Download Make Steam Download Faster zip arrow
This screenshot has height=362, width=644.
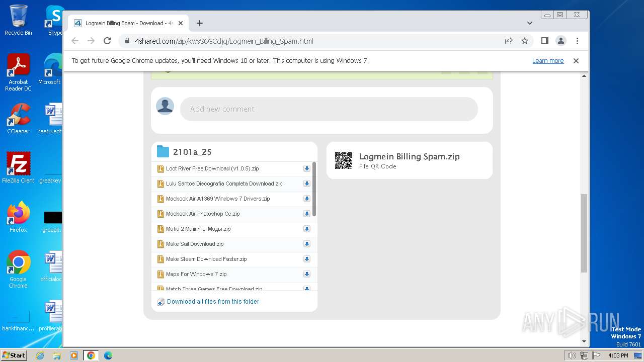[306, 259]
